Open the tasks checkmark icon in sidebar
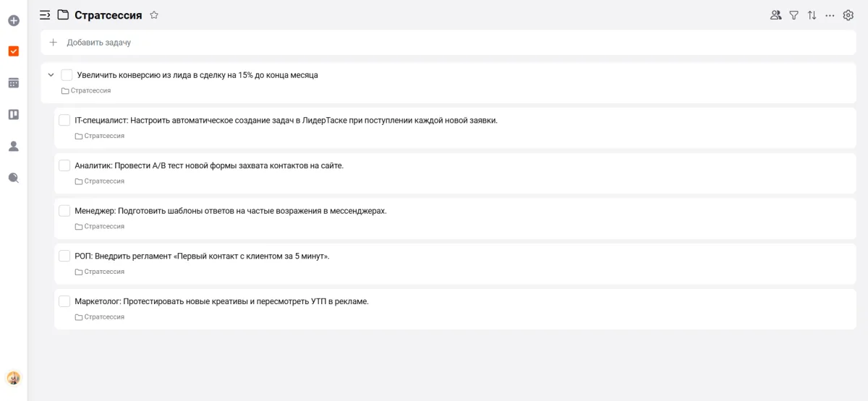 14,51
